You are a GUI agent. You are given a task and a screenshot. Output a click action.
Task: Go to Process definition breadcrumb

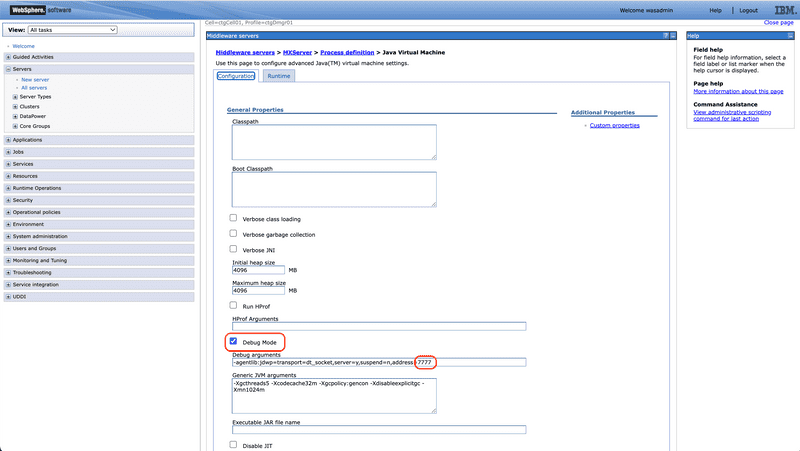(x=347, y=53)
